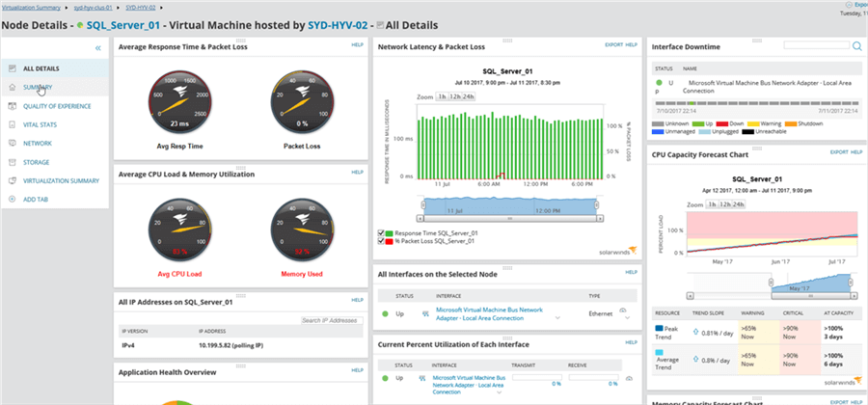The height and width of the screenshot is (405, 868).
Task: Open SYD-HYV-02 breadcrumb link
Action: click(141, 8)
